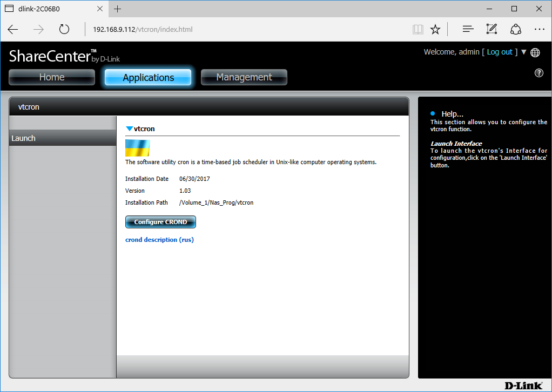
Task: Click the version value 1.03
Action: [x=185, y=191]
